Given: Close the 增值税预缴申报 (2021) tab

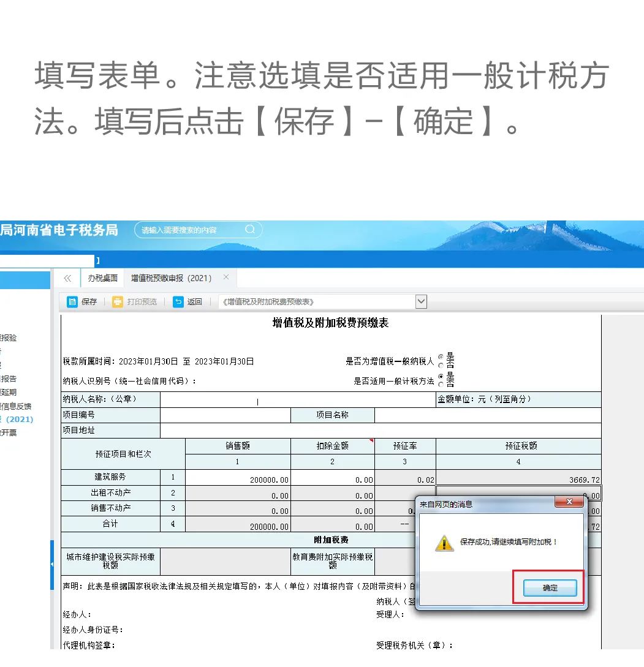Looking at the screenshot, I should tap(226, 277).
